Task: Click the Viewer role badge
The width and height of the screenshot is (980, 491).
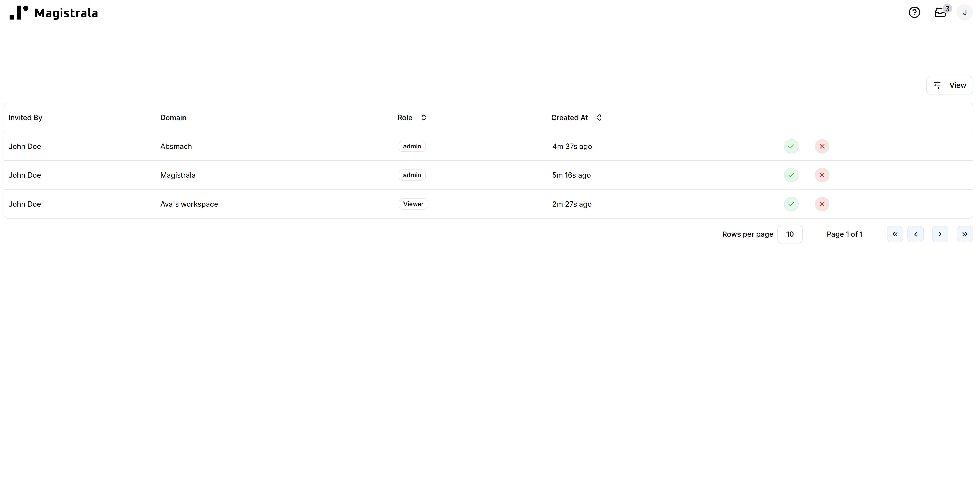Action: tap(413, 204)
